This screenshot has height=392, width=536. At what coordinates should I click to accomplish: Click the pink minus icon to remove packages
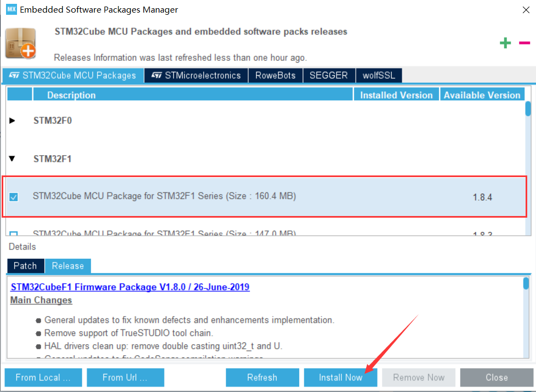coord(524,43)
